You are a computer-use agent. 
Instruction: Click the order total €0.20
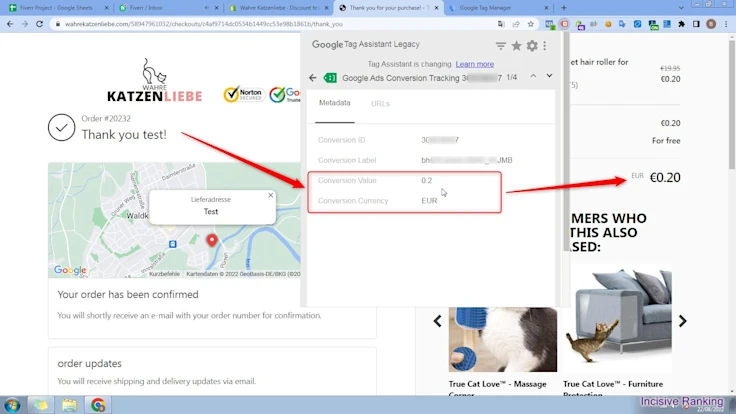point(665,177)
